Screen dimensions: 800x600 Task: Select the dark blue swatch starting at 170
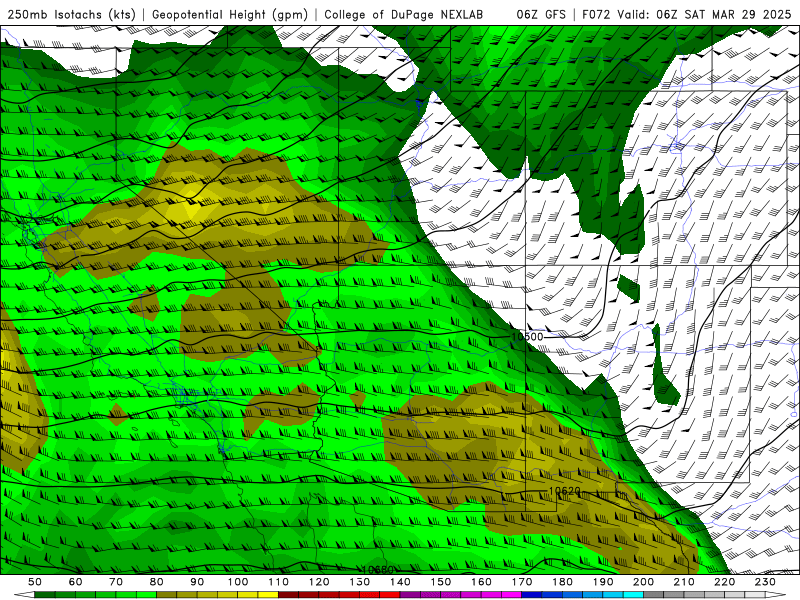click(532, 595)
